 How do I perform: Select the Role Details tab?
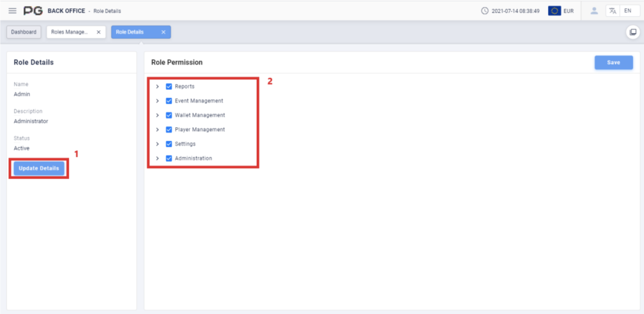point(129,32)
